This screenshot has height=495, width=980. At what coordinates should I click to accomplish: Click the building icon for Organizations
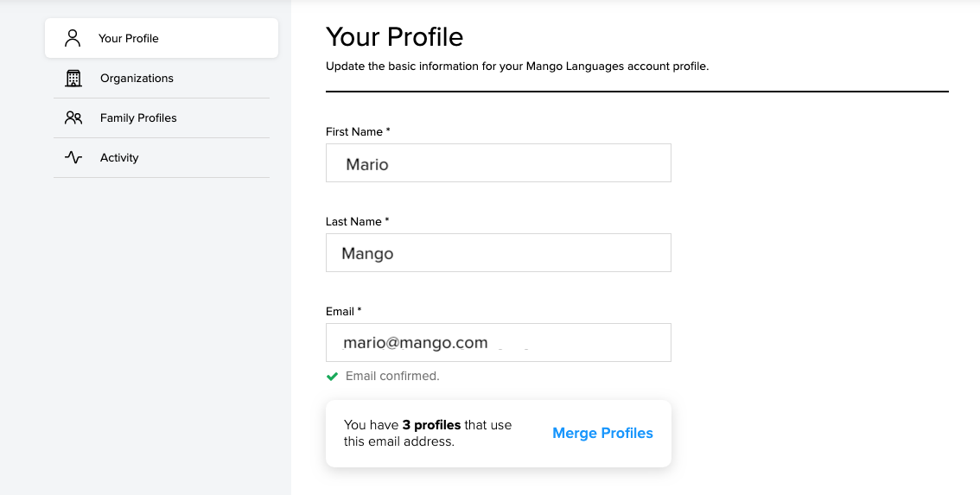73,78
